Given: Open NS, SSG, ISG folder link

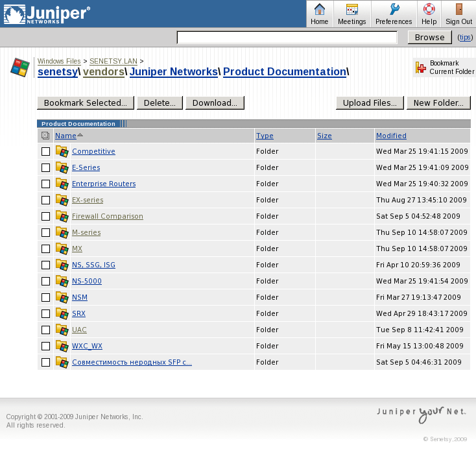Looking at the screenshot, I should (x=93, y=265).
